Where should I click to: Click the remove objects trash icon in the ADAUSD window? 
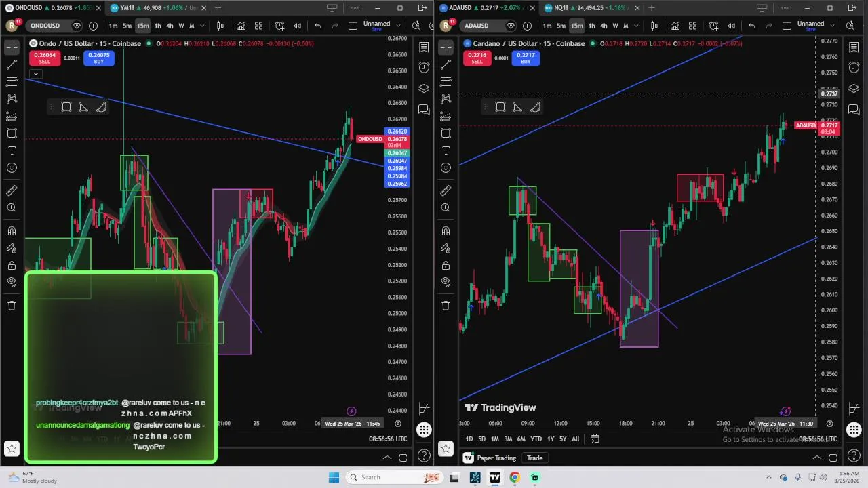tap(446, 306)
